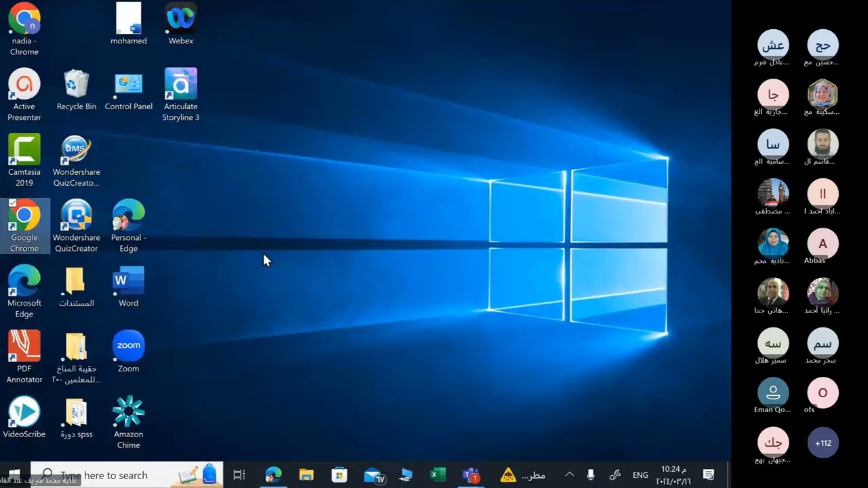
Task: Open the المستندات folder on desktop
Action: click(x=77, y=287)
